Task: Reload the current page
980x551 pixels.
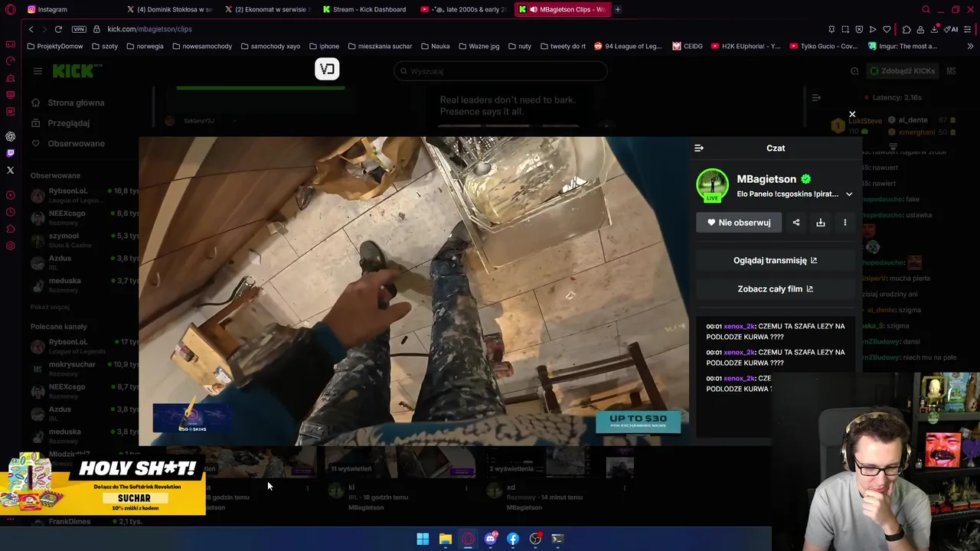Action: [58, 29]
